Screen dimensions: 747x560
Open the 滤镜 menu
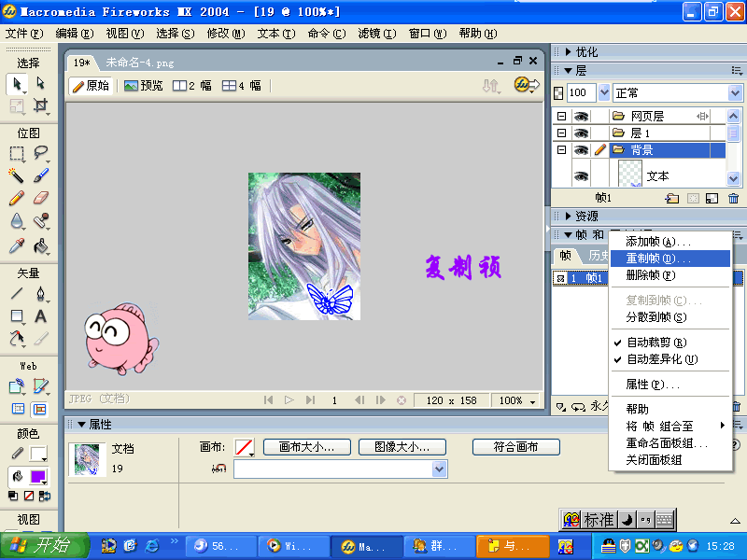click(x=377, y=34)
